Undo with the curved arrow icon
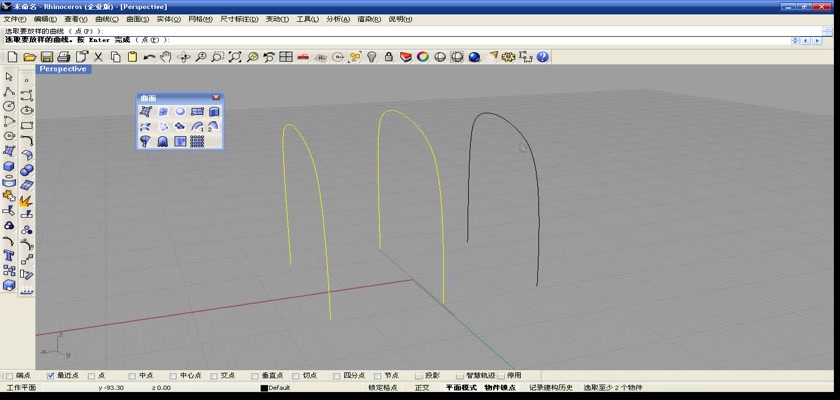 pos(149,57)
